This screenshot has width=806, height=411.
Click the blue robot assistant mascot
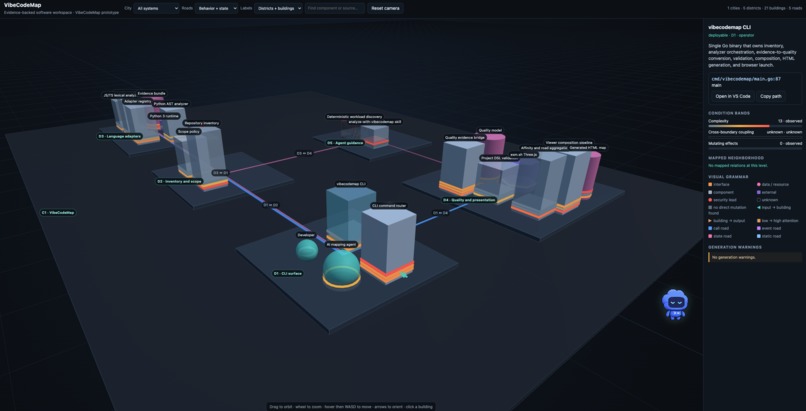click(x=675, y=304)
